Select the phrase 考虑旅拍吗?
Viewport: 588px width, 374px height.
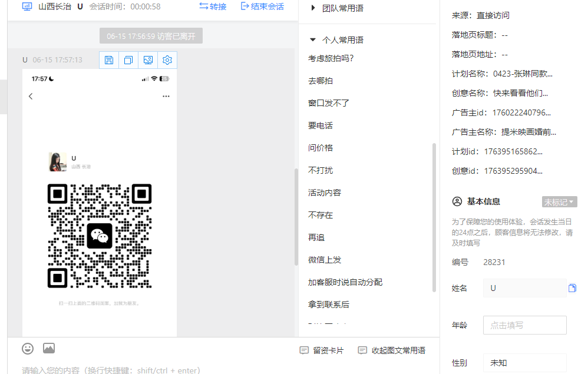pyautogui.click(x=331, y=58)
